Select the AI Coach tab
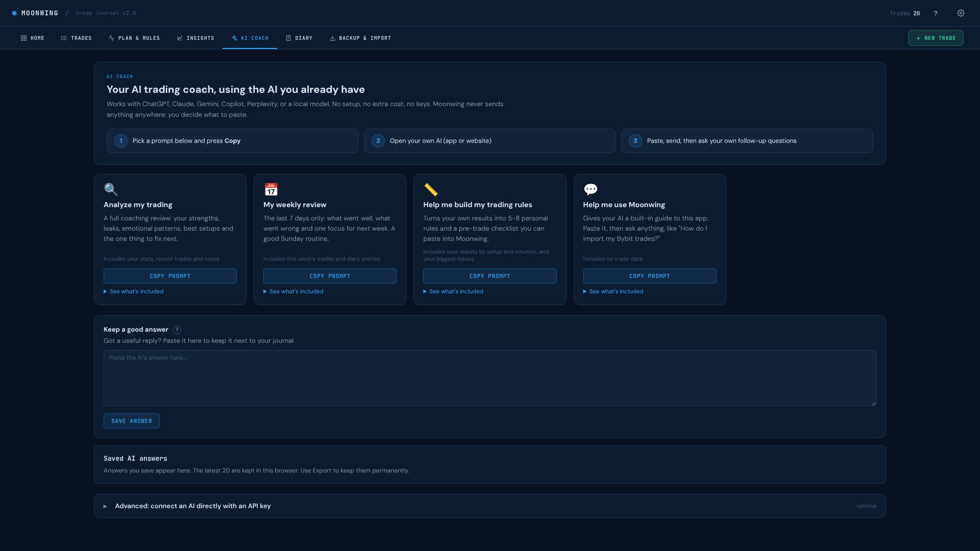 pos(250,38)
